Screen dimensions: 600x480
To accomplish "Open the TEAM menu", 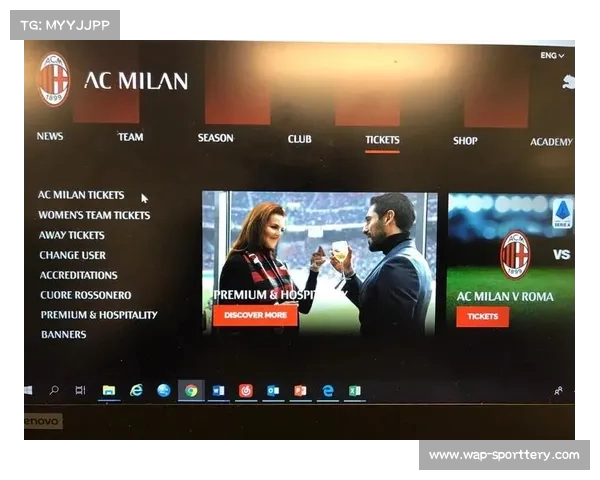I will 131,137.
